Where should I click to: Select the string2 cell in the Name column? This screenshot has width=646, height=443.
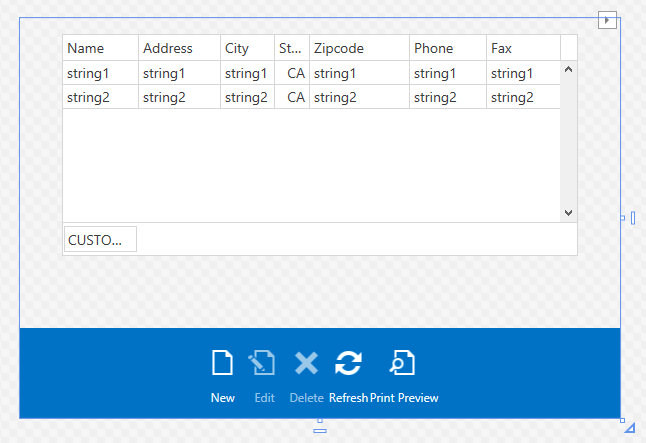[100, 97]
